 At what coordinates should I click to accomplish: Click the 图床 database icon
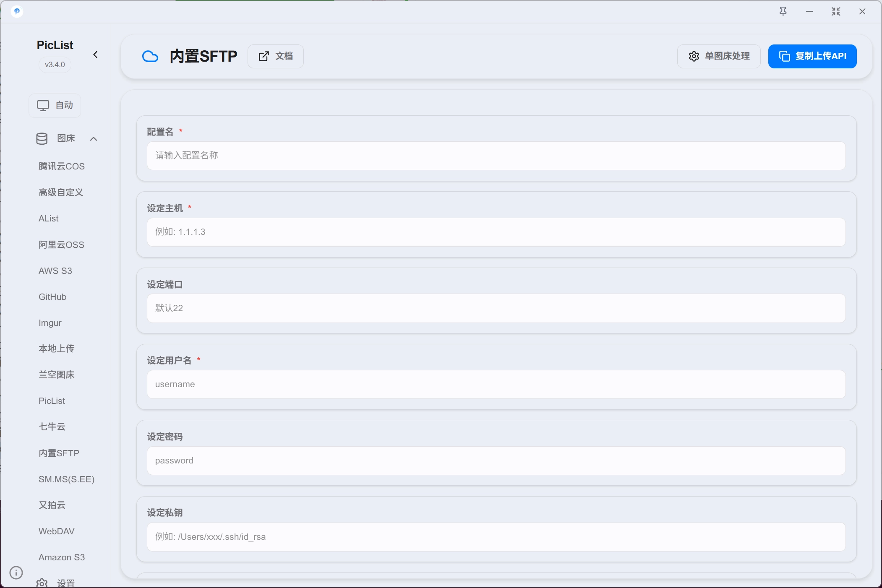(x=42, y=138)
